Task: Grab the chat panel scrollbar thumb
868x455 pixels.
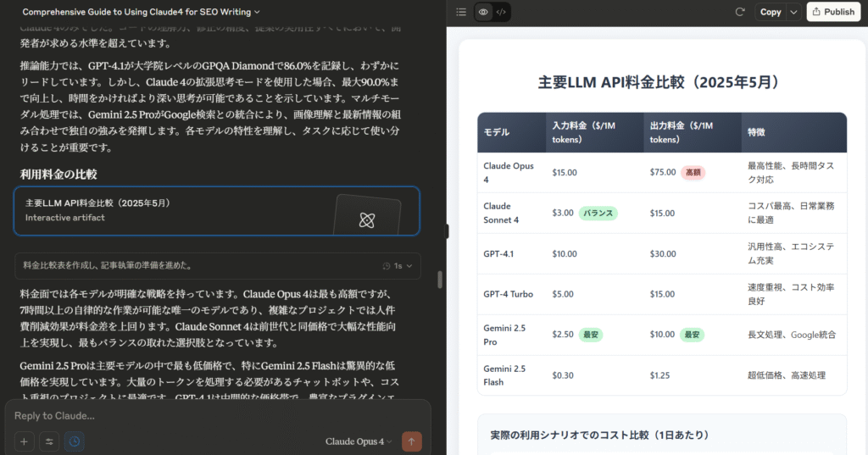Action: tap(440, 280)
